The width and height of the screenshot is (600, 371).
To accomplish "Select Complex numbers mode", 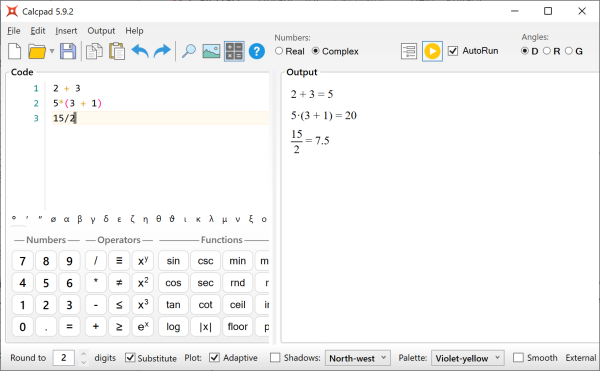I will tap(315, 51).
